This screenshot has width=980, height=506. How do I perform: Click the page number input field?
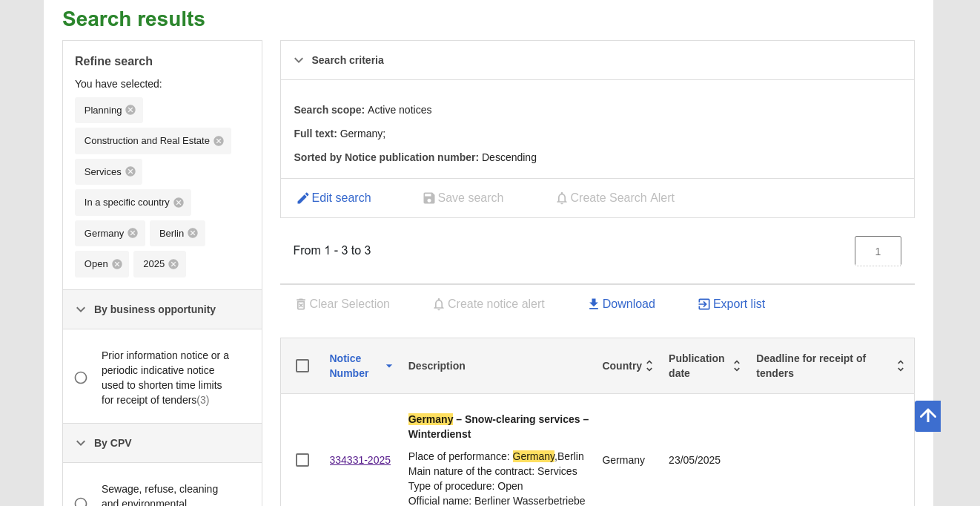coord(878,251)
